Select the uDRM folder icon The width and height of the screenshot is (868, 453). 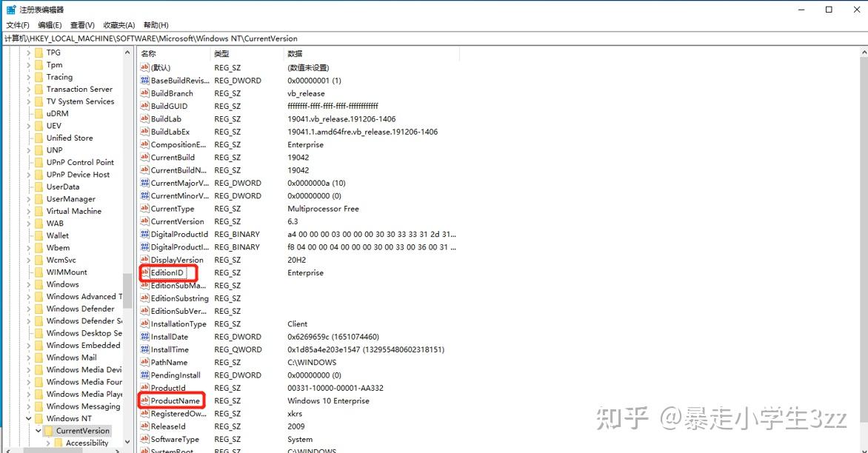39,113
